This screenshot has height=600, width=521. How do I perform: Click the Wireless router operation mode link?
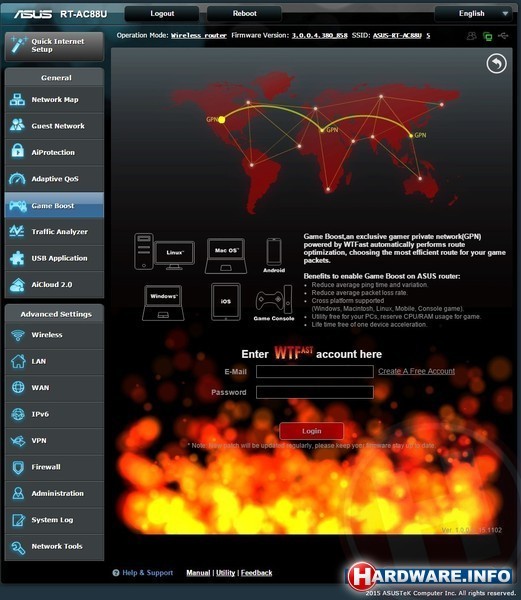click(x=199, y=36)
